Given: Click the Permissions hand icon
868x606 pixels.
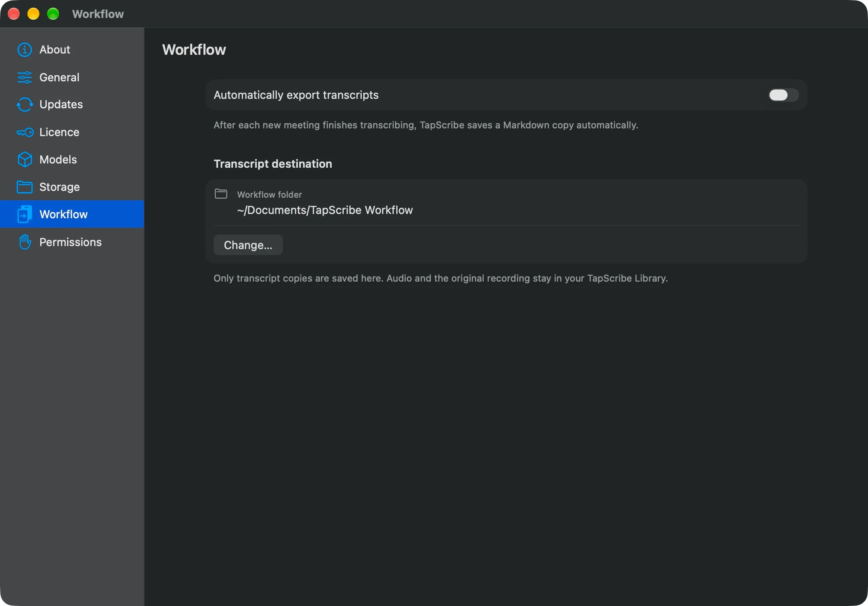Looking at the screenshot, I should tap(25, 242).
